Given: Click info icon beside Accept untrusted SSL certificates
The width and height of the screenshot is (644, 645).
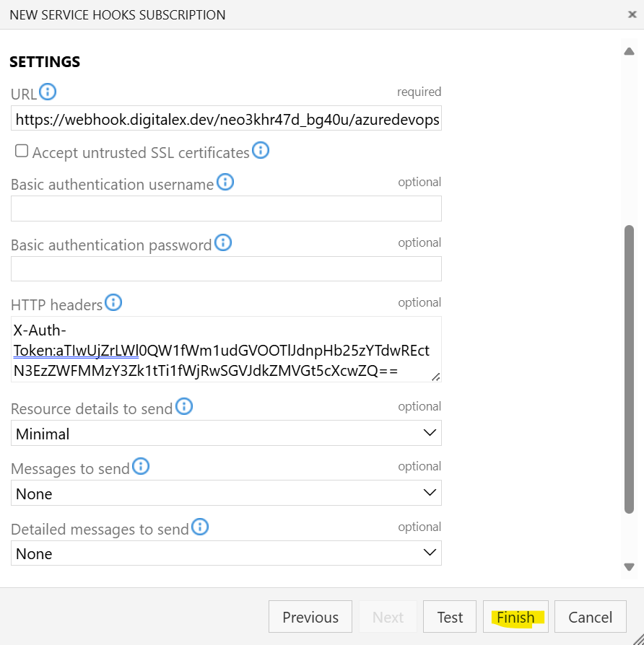Looking at the screenshot, I should click(x=261, y=150).
